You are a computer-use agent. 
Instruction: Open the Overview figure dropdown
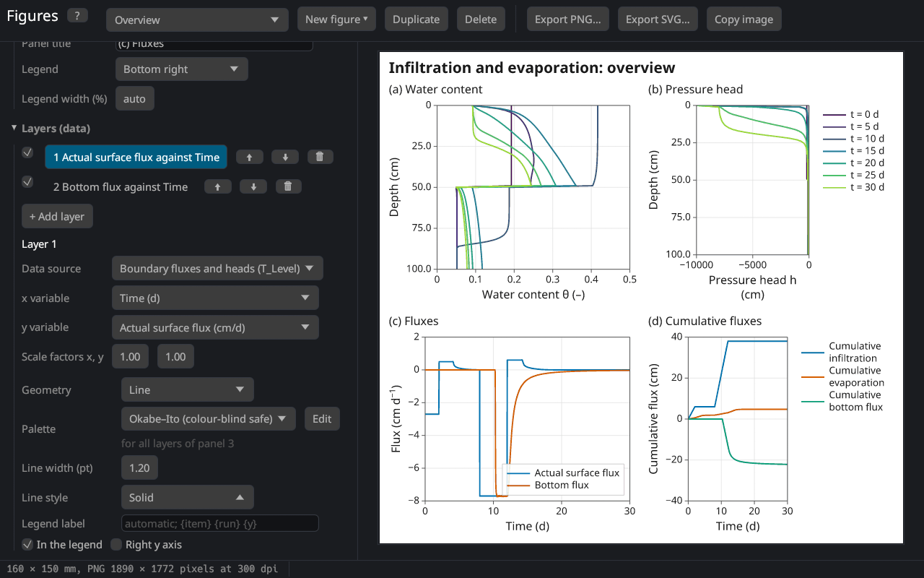(197, 20)
